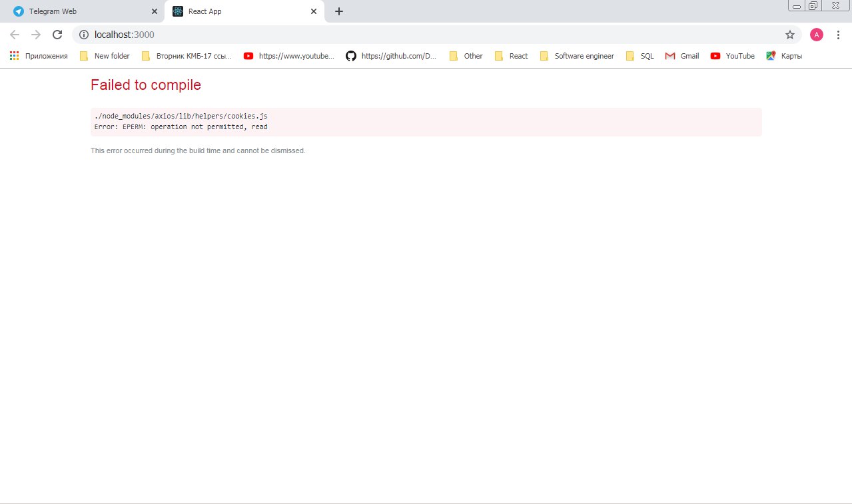
Task: Minimize the Chrome window
Action: [x=796, y=6]
